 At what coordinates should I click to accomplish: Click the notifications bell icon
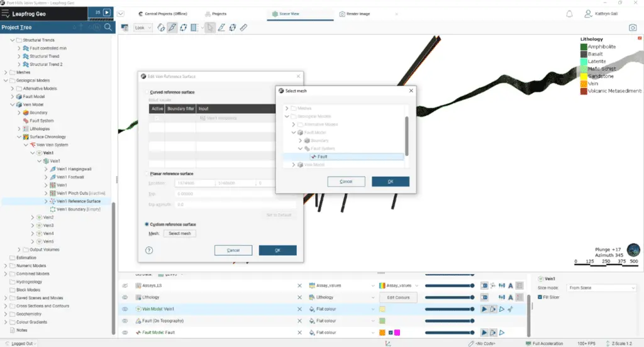pos(569,14)
